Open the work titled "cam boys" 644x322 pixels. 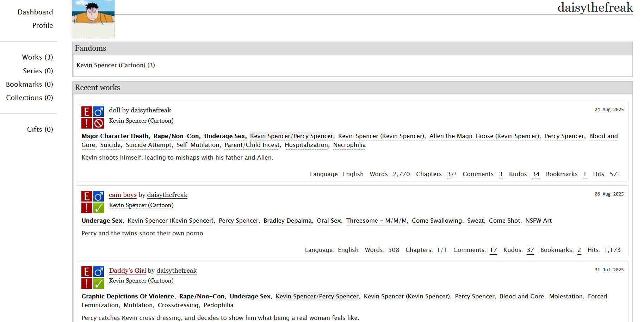tap(123, 195)
